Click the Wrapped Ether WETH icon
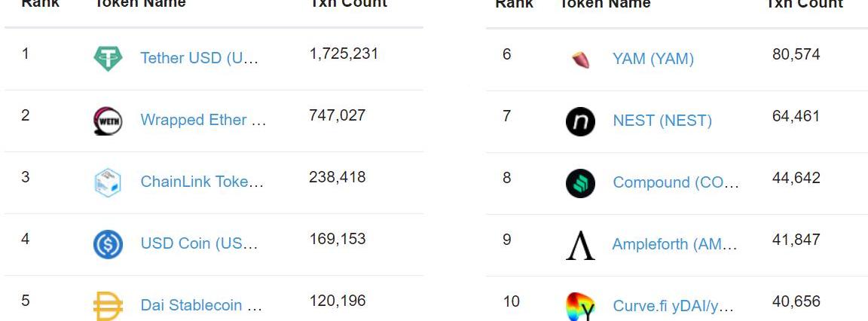The image size is (868, 321). 108,121
